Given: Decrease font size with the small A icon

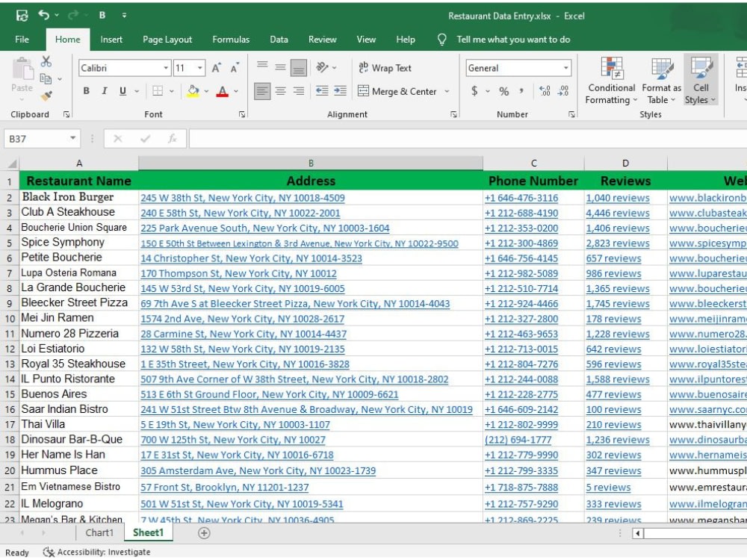Looking at the screenshot, I should coord(235,68).
